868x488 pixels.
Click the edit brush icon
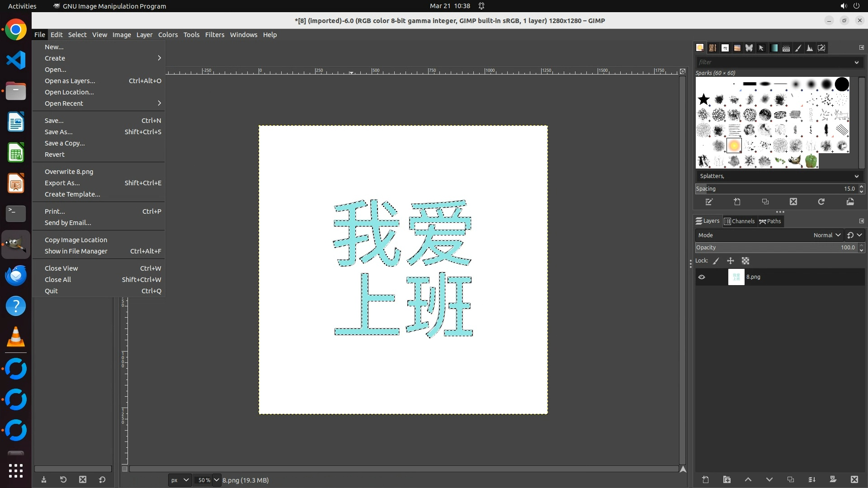point(709,202)
